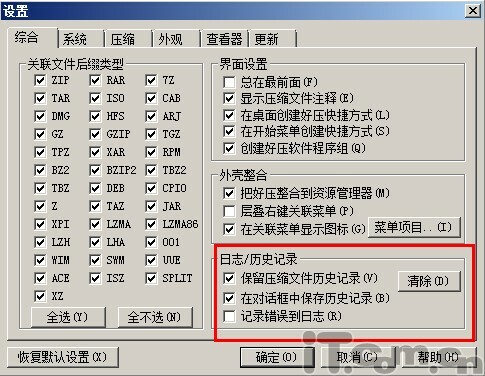Image resolution: width=485 pixels, height=376 pixels.
Task: Toggle the DEB association checkbox
Action: (95, 188)
